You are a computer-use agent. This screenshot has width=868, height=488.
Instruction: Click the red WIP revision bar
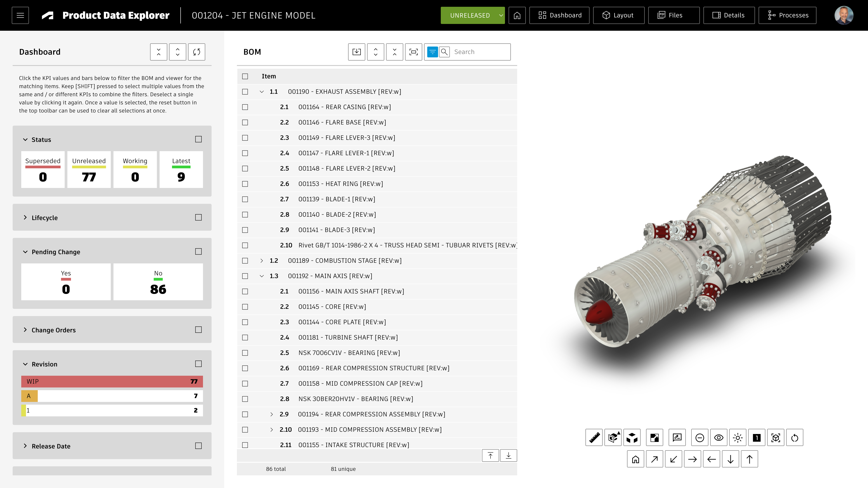(112, 381)
